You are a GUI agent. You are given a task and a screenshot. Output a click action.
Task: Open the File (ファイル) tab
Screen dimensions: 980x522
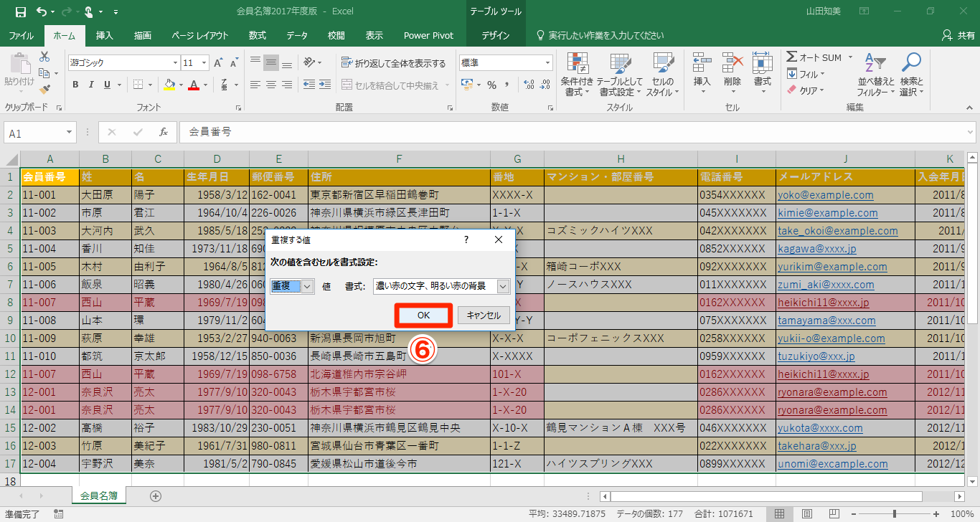click(x=22, y=36)
